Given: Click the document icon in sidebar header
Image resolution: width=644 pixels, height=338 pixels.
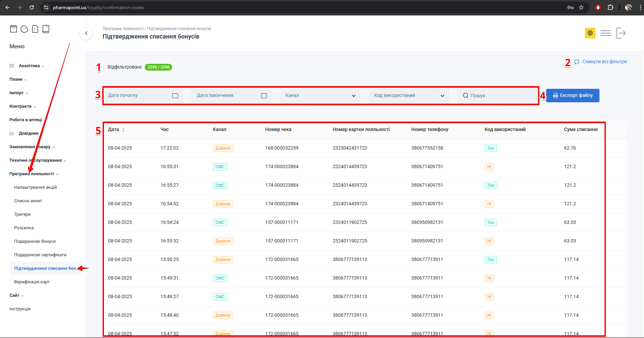Looking at the screenshot, I should coord(35,29).
